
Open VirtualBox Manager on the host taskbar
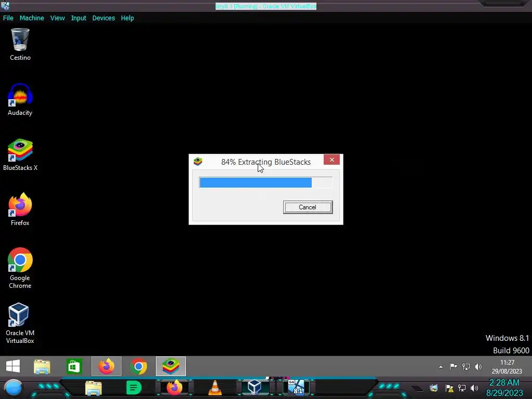tap(255, 388)
